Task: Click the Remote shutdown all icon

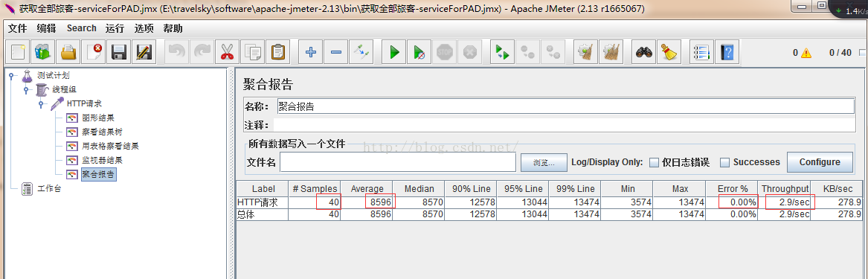Action: [x=553, y=52]
